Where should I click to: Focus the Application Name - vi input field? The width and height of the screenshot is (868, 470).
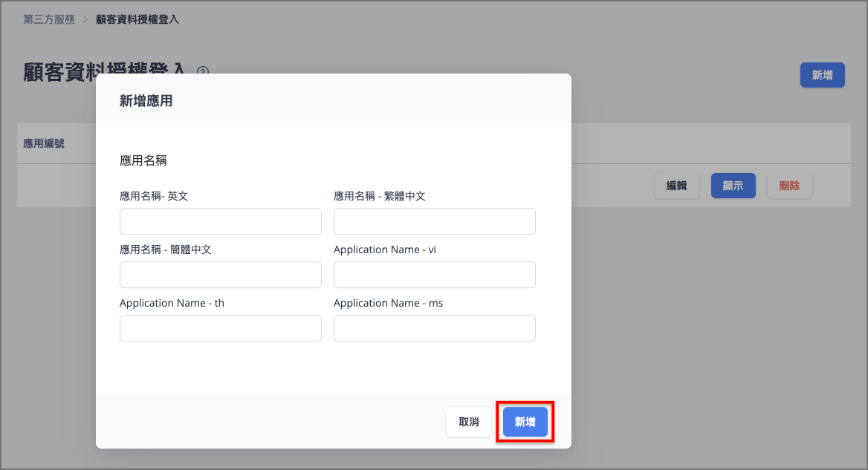[x=435, y=275]
